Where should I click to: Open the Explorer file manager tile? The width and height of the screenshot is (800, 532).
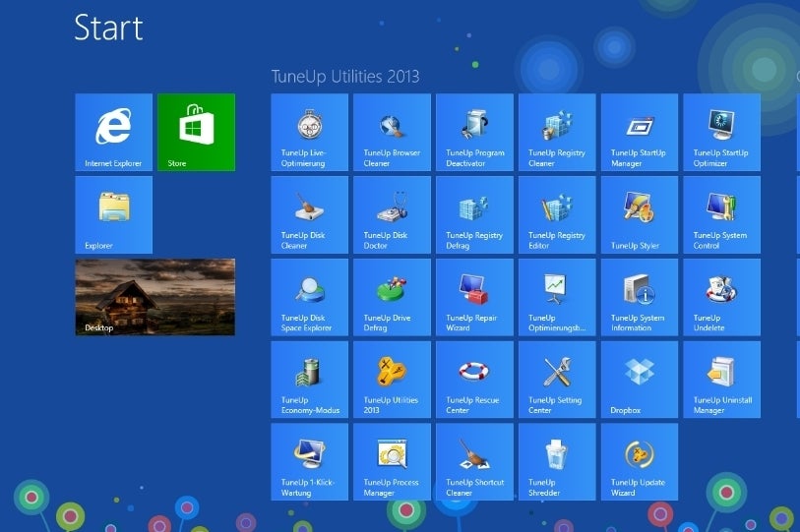coord(114,214)
